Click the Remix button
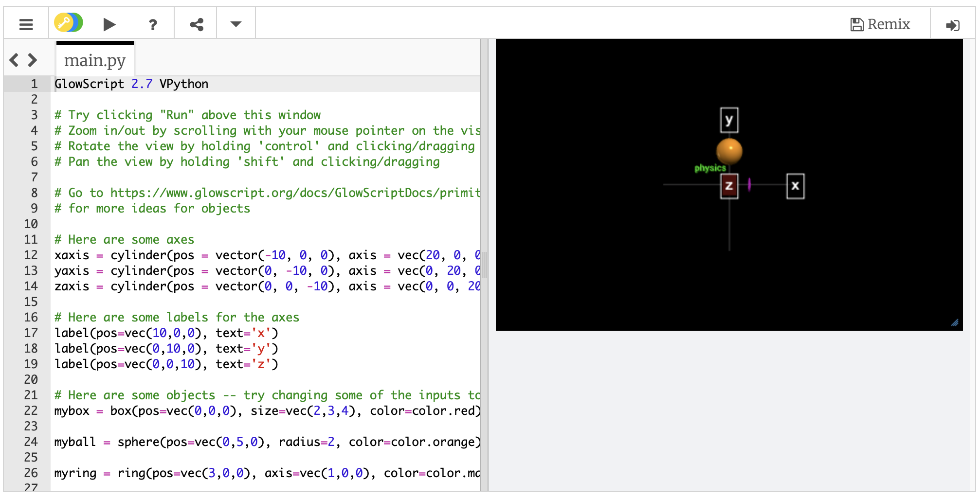This screenshot has width=980, height=499. tap(880, 24)
